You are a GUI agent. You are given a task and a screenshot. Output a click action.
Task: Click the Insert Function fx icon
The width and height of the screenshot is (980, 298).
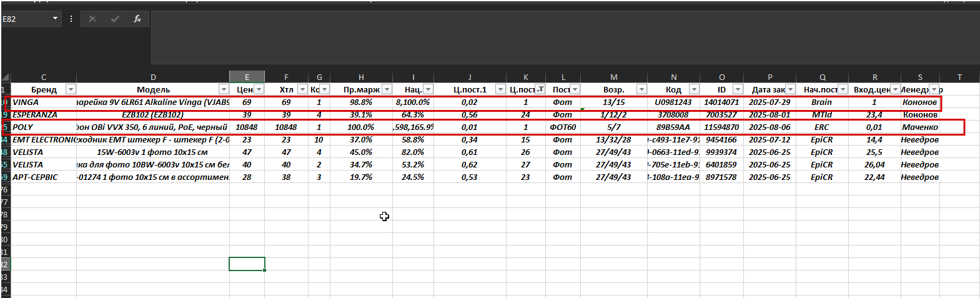(x=137, y=19)
